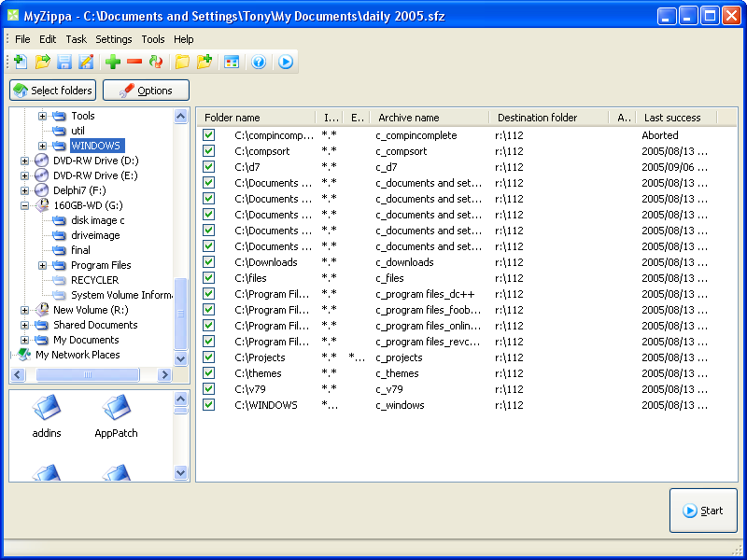Sort by Last success column header

point(676,118)
